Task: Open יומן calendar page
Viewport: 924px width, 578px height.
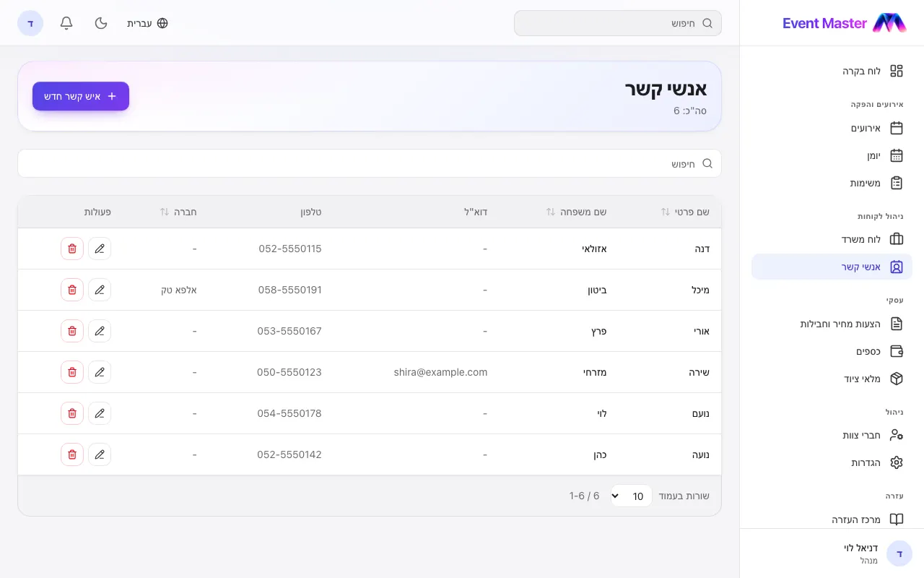Action: click(832, 155)
